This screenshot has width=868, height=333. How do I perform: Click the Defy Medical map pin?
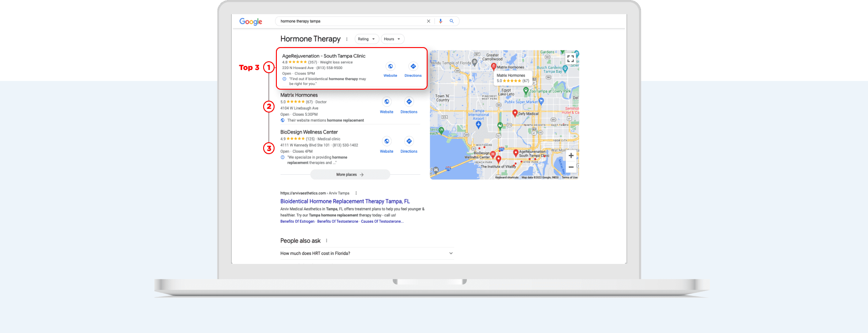pyautogui.click(x=515, y=113)
